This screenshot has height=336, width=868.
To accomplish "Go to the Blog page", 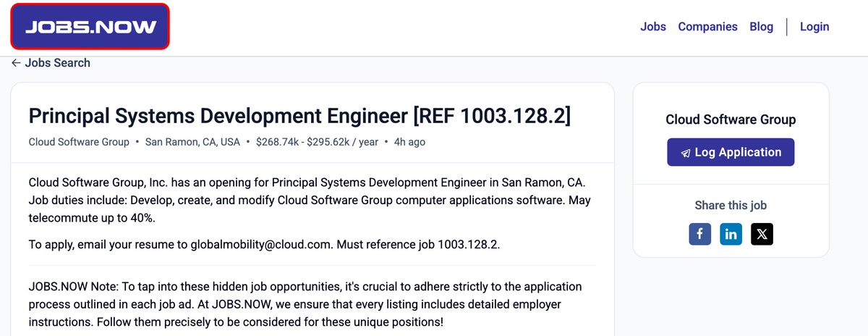I will pyautogui.click(x=761, y=27).
